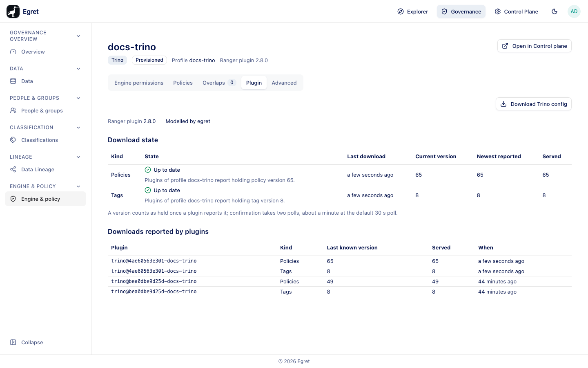Click the Overview gauge icon in sidebar
The image size is (588, 368).
pos(13,52)
